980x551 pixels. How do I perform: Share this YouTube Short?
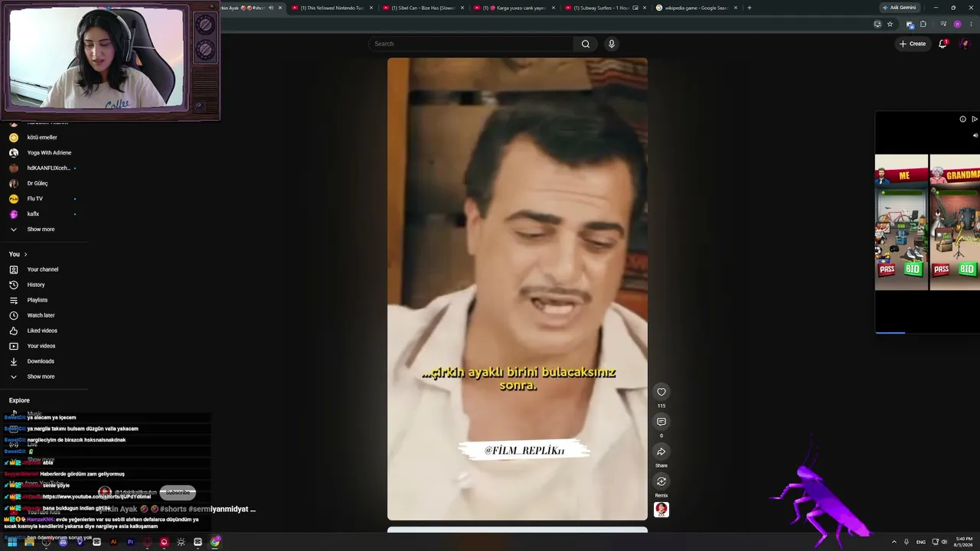click(661, 452)
